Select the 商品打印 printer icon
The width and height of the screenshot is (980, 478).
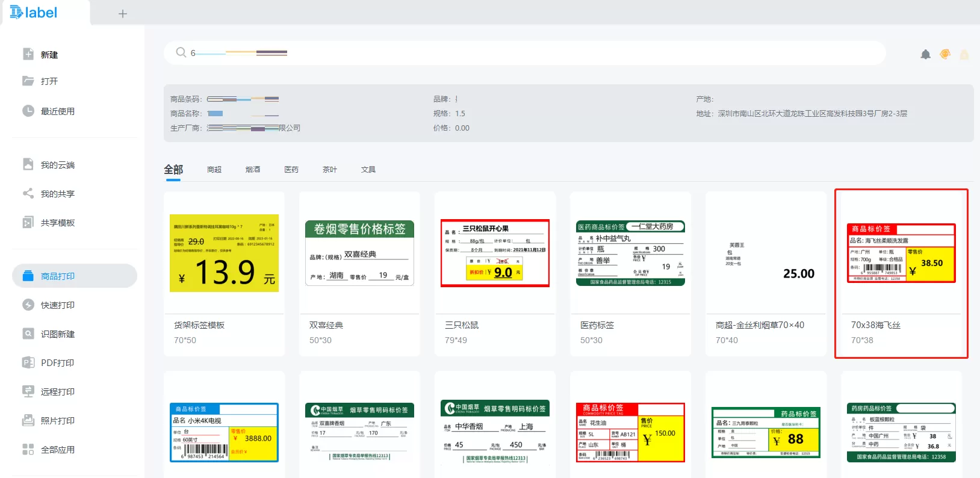tap(28, 276)
